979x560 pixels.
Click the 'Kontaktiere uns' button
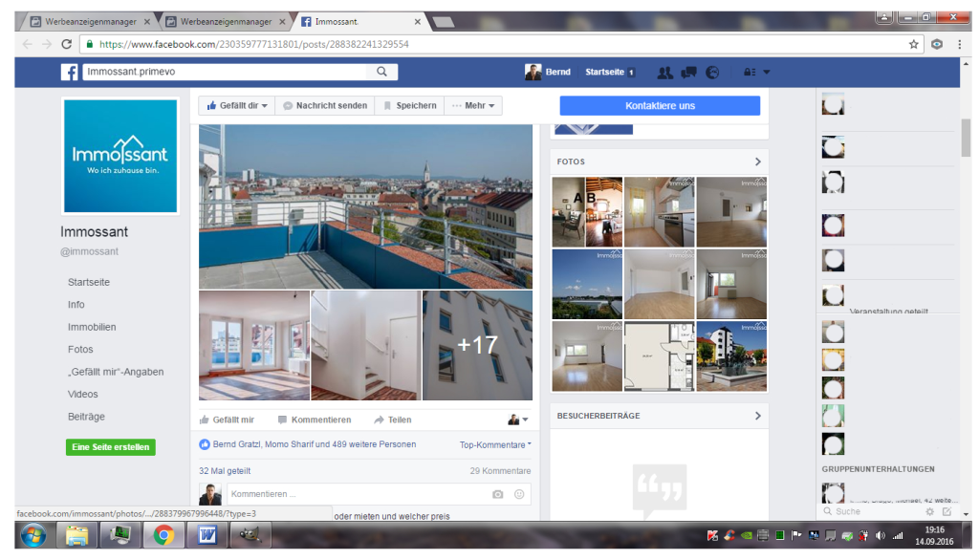coord(660,106)
